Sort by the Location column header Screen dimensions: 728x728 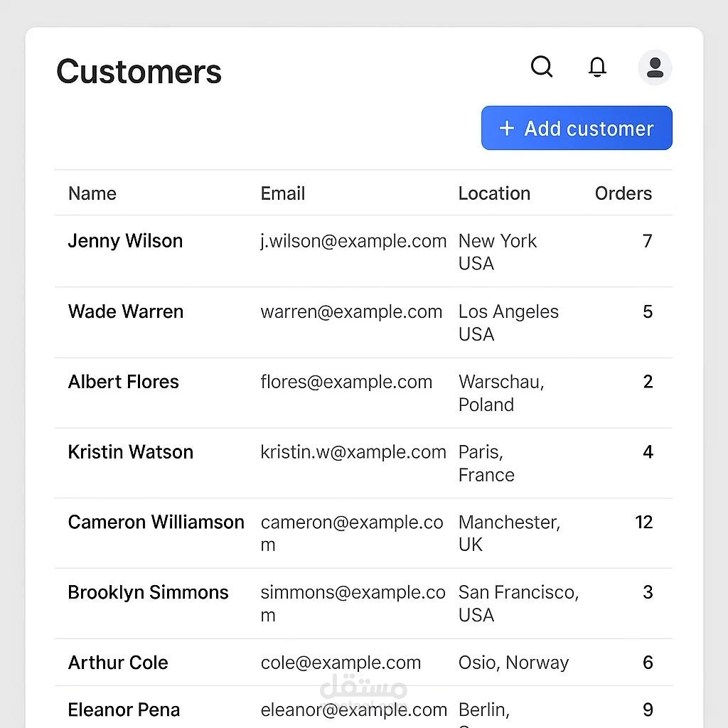pos(494,193)
